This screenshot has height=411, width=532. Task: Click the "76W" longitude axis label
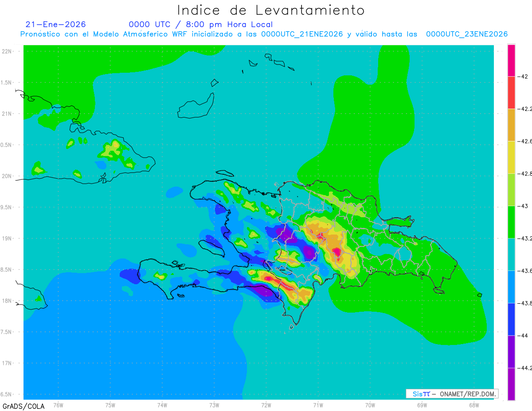(58, 405)
